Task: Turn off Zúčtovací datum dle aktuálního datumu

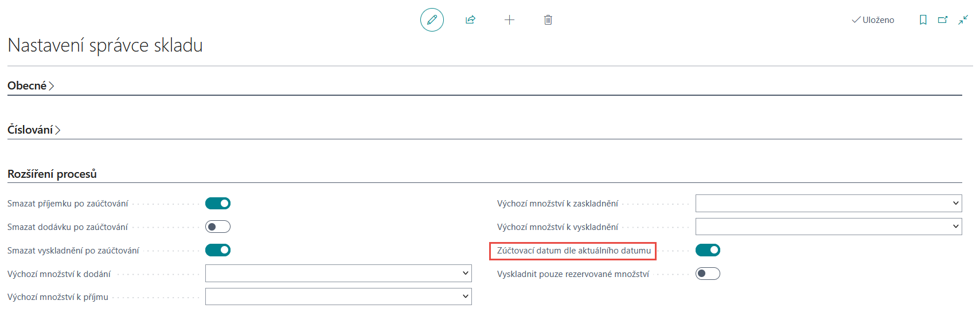Action: [x=708, y=251]
